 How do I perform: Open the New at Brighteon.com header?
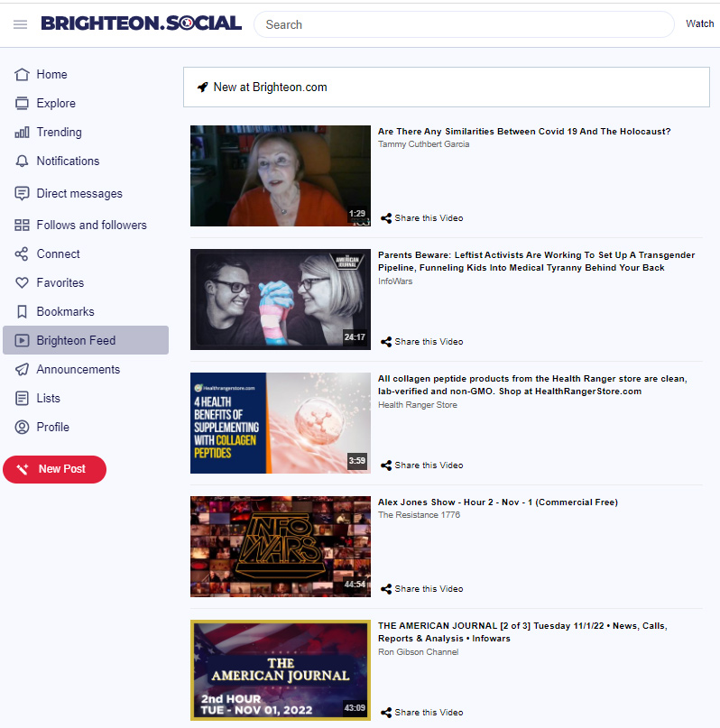[x=446, y=87]
